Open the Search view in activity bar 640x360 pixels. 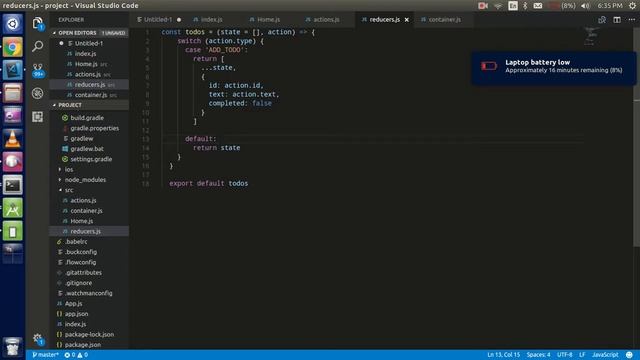[38, 46]
